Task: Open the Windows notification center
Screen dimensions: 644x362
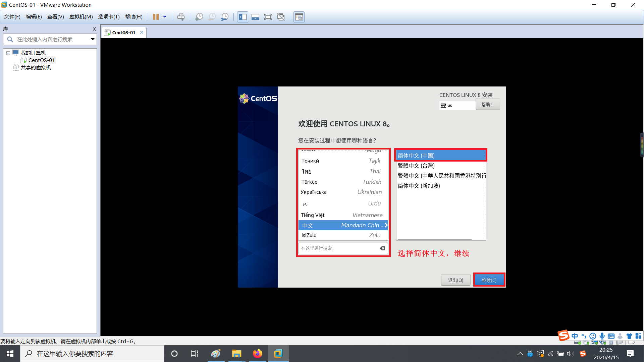Action: (630, 354)
